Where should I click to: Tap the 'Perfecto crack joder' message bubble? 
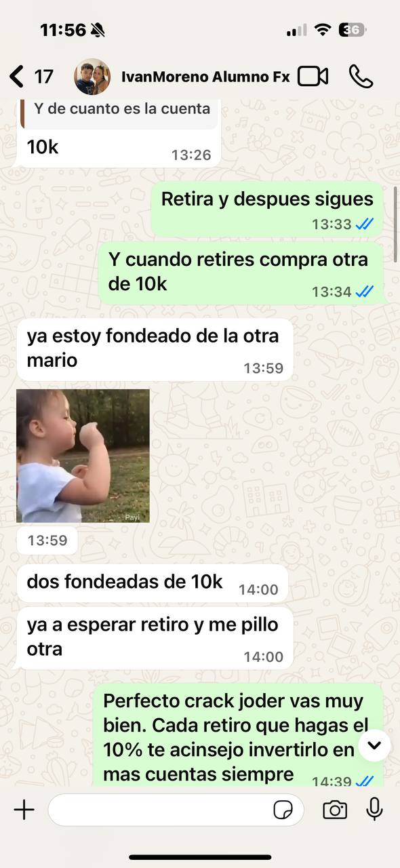point(239,736)
